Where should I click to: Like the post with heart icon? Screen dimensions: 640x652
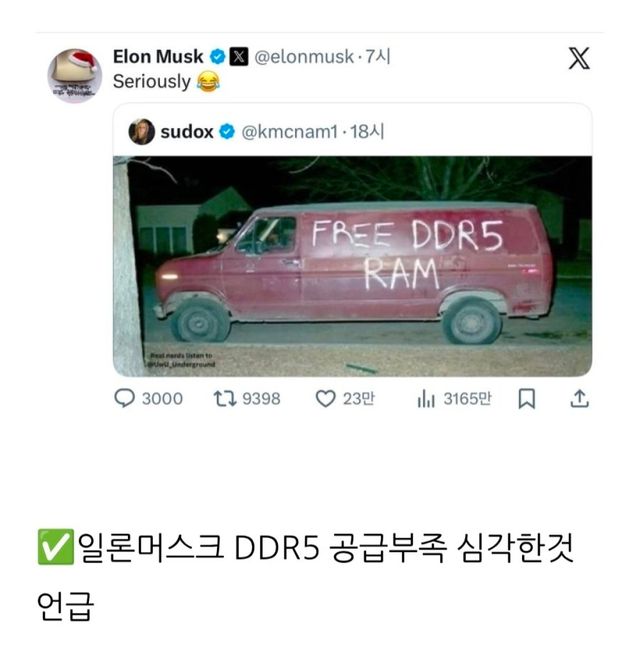325,398
